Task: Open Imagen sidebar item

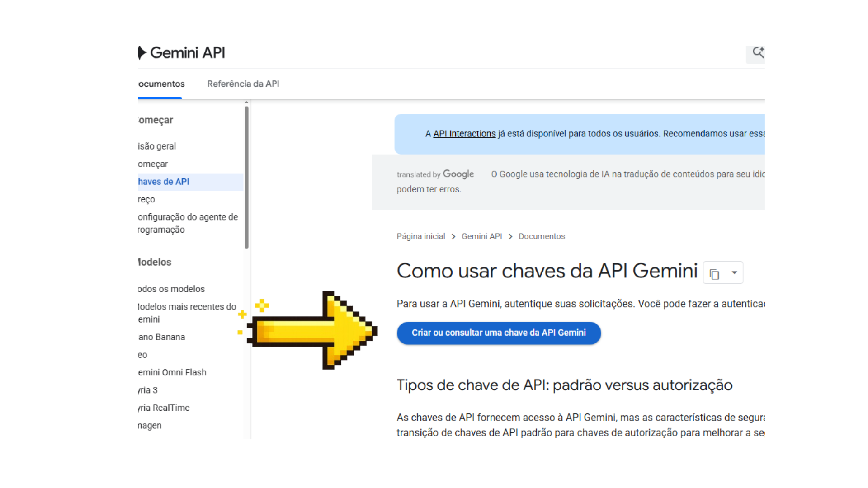Action: coord(150,426)
